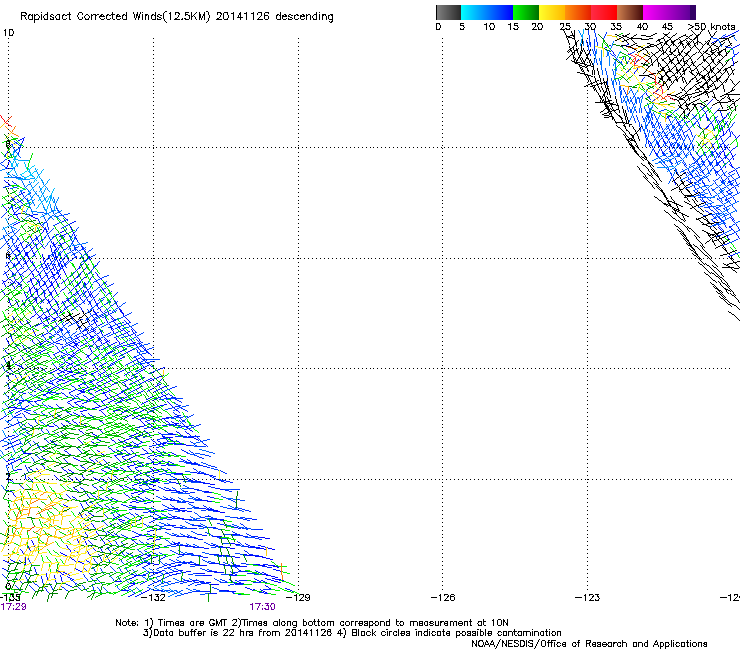740x650 pixels.
Task: Click the '35' legend scale label
Action: (616, 26)
